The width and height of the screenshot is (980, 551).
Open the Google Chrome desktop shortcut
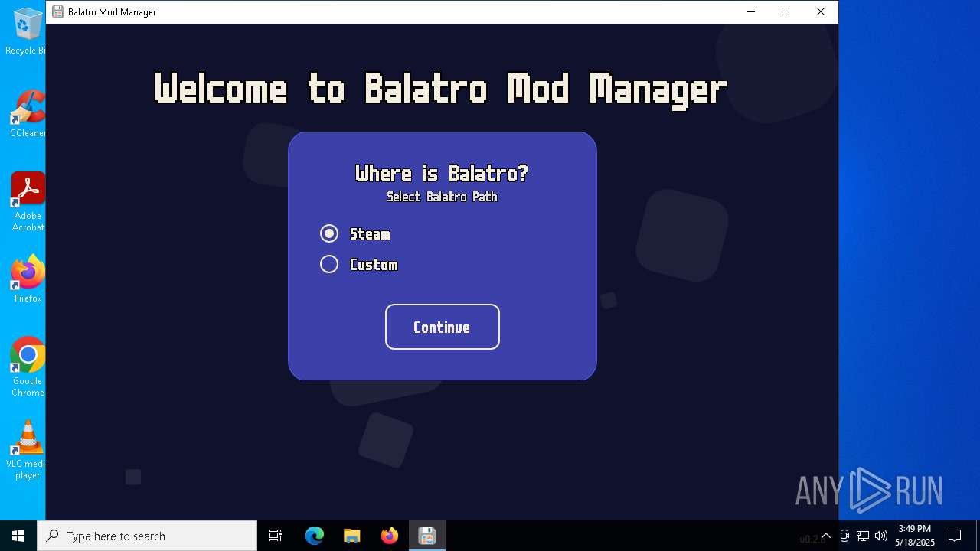[x=28, y=367]
